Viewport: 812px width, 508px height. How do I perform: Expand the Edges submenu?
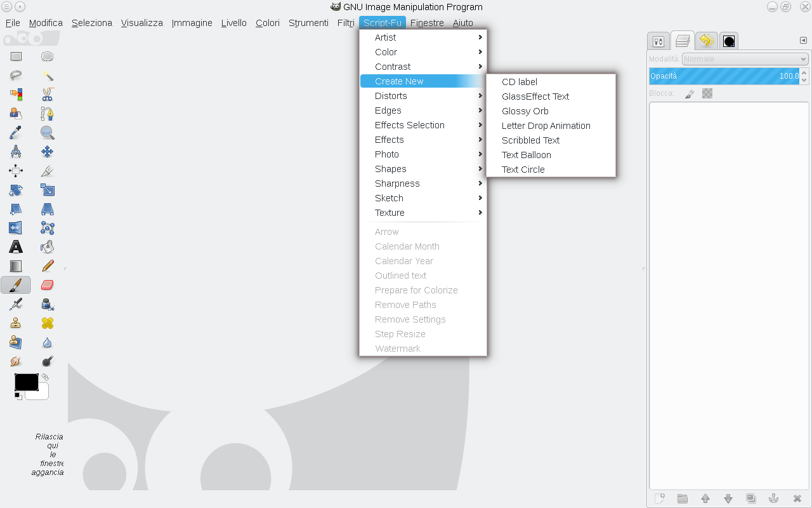tap(423, 110)
